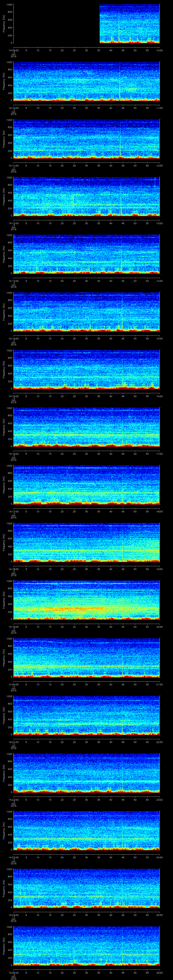Select the 14:13:00 spectrogram panel
This screenshot has width=173, height=980.
[86, 254]
